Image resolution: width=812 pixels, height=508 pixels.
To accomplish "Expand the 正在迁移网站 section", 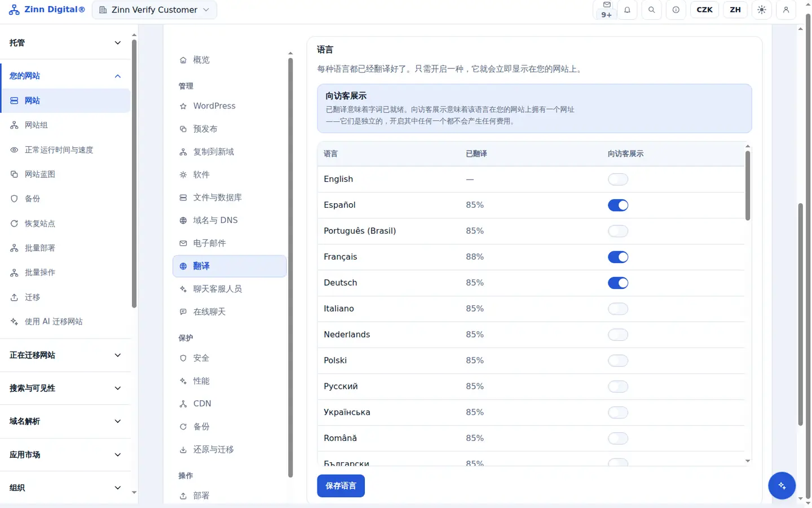I will coord(65,355).
